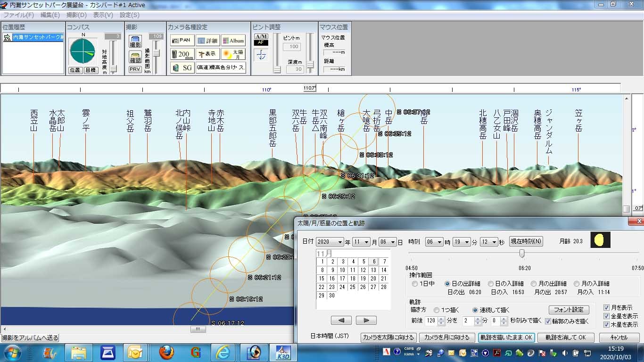
Task: Toggle the 木星を表示 show Jupiter checkbox
Action: (x=621, y=325)
